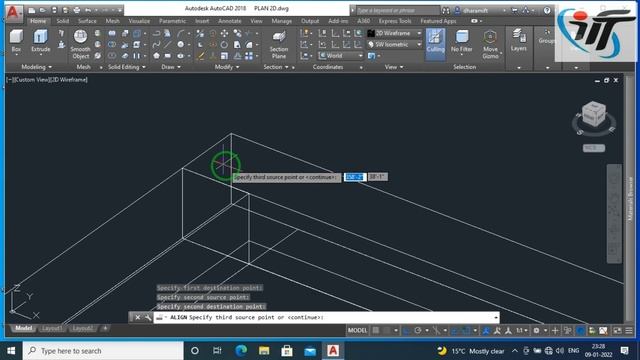Image resolution: width=640 pixels, height=360 pixels.
Task: Open Microsoft Store from the taskbar
Action: 287,351
